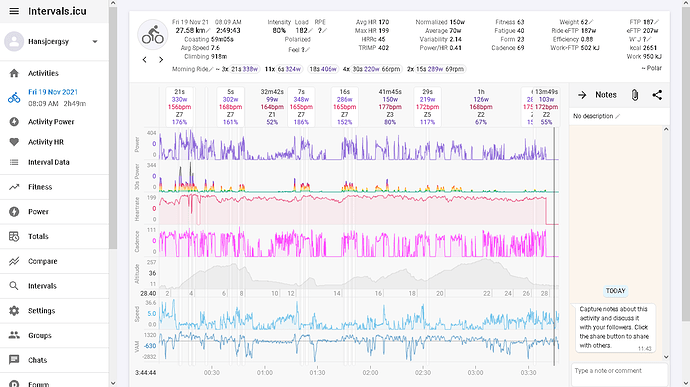Viewport: 690px width, 387px height.
Task: Click the TODAY chip in Notes
Action: coord(615,291)
